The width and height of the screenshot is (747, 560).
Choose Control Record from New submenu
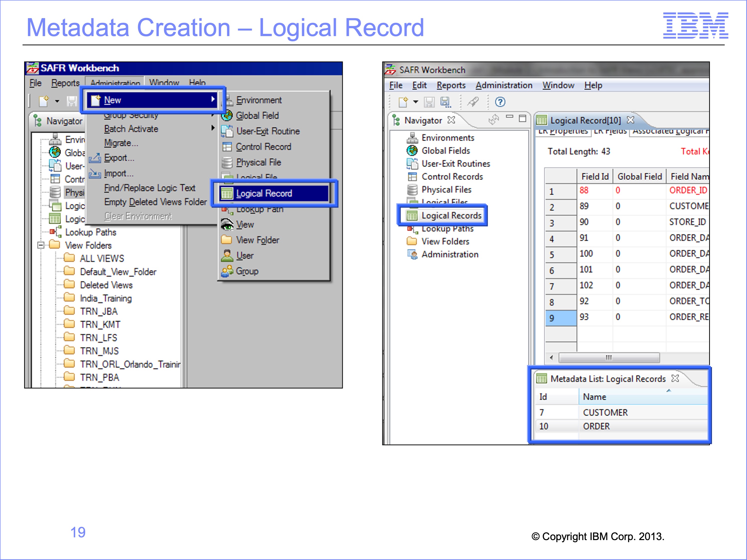pos(264,147)
